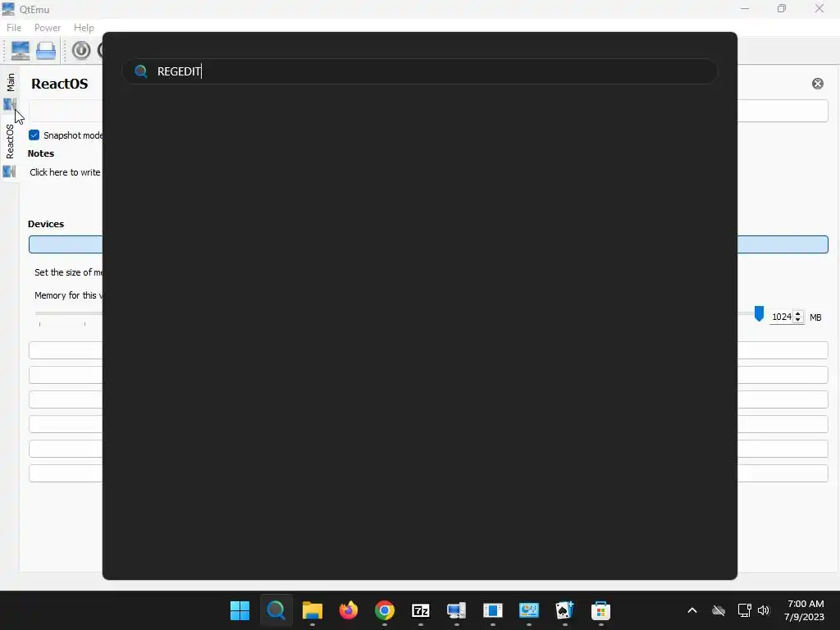The height and width of the screenshot is (630, 840).
Task: Click the MB unit label beside memory
Action: point(815,317)
